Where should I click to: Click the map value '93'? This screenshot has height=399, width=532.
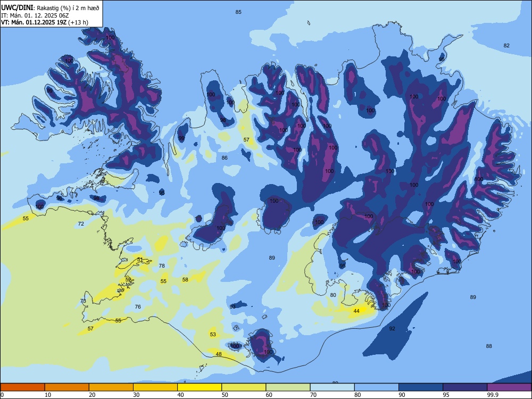click(232, 306)
